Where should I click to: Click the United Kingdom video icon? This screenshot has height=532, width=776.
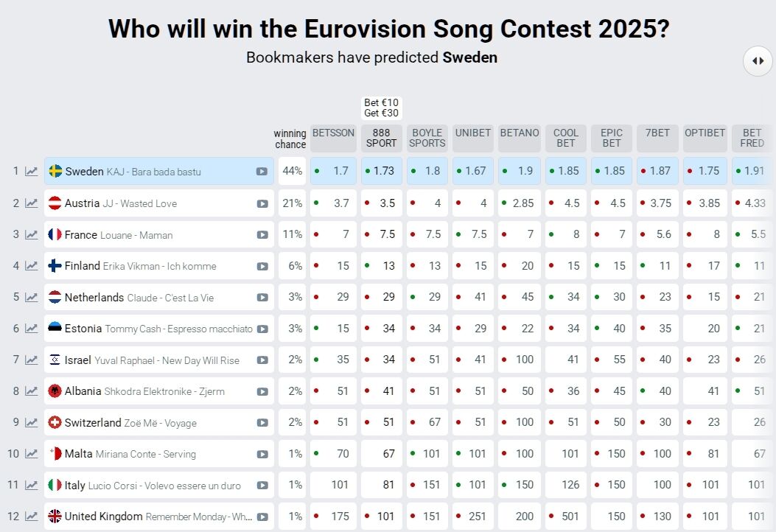tap(262, 517)
